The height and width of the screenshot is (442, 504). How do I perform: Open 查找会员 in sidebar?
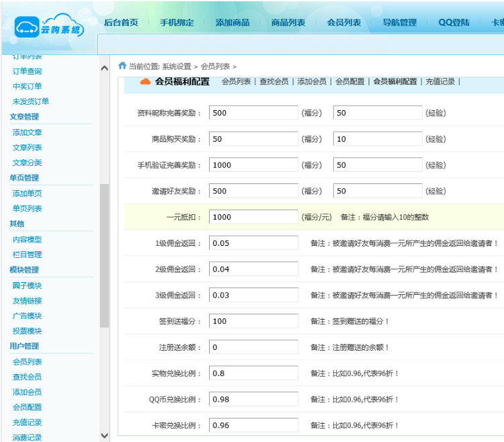[x=28, y=377]
